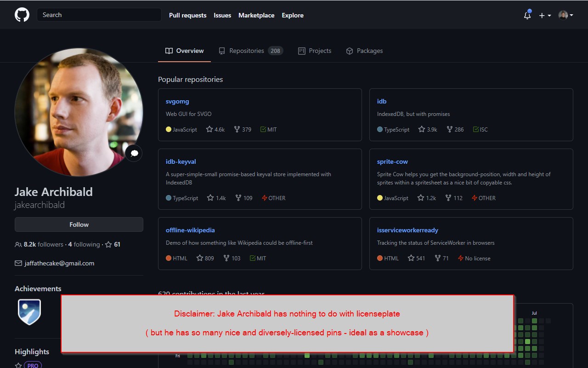Click the Overview book icon
Viewport: 588px width, 368px height.
coord(169,51)
